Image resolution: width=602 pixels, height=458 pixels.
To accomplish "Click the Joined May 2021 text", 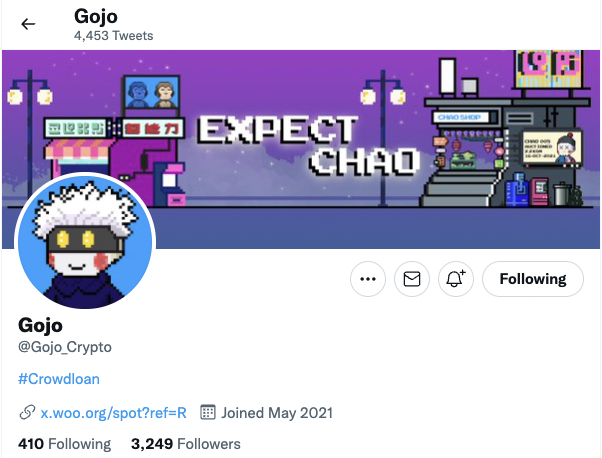I will 276,413.
